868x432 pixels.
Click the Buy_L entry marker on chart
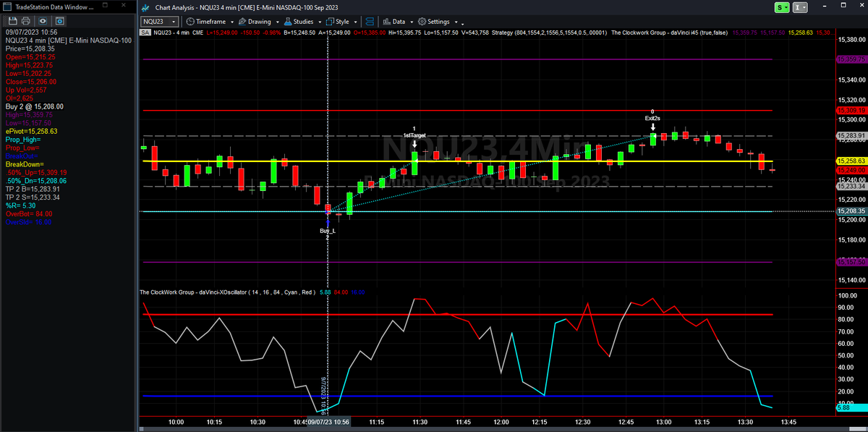tap(328, 230)
